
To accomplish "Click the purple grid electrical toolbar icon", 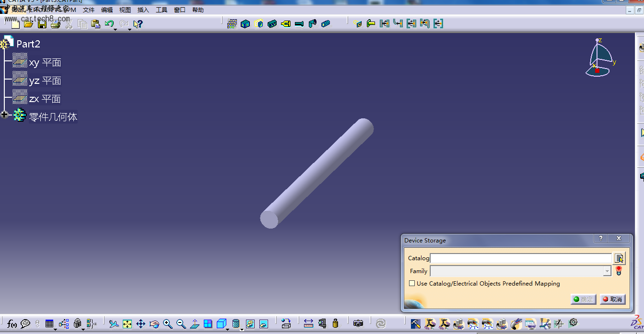I will pyautogui.click(x=232, y=23).
